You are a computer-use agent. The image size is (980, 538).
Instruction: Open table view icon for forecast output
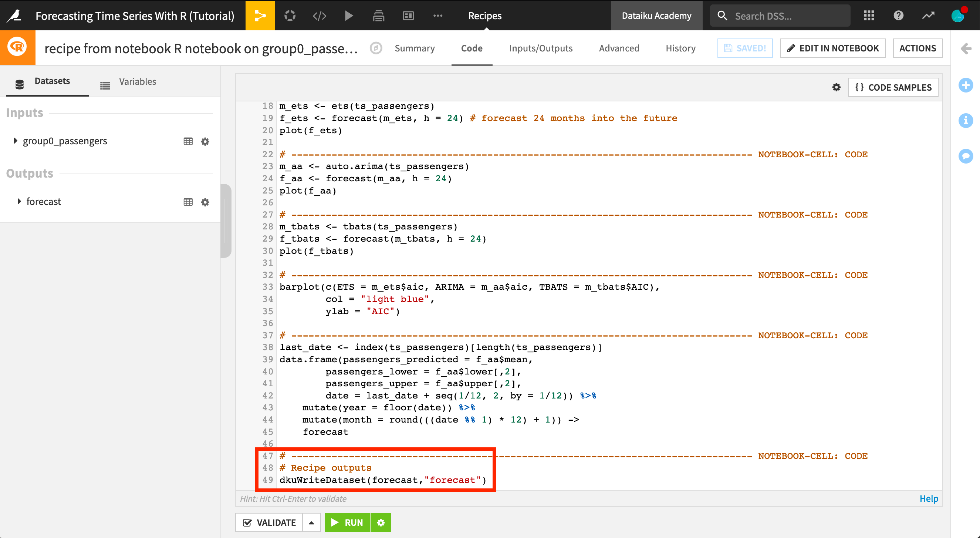tap(188, 202)
